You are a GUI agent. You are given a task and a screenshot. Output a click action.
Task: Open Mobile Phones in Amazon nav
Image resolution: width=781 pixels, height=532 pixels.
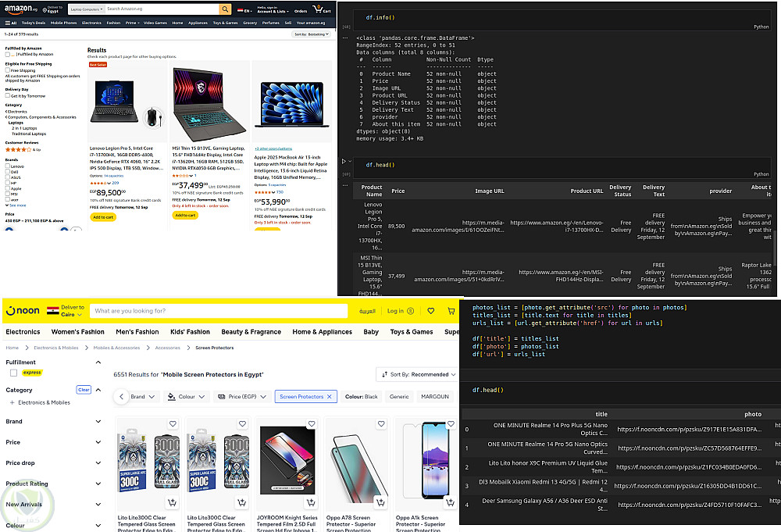coord(64,23)
